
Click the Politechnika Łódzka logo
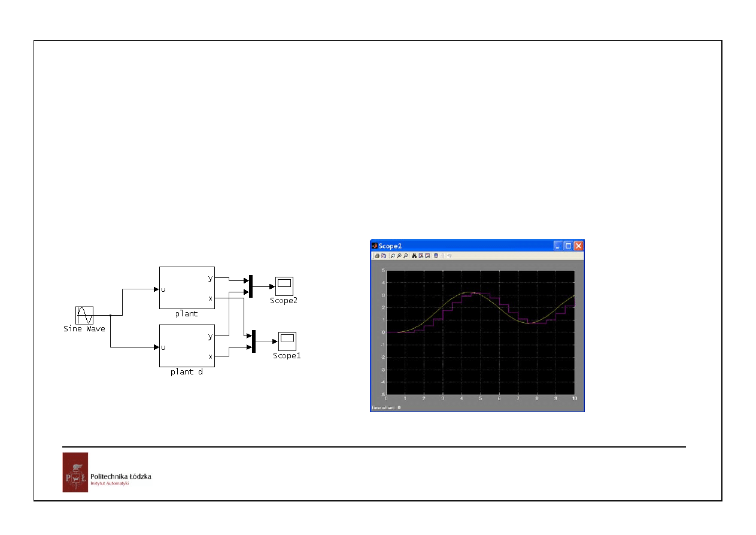click(x=75, y=472)
